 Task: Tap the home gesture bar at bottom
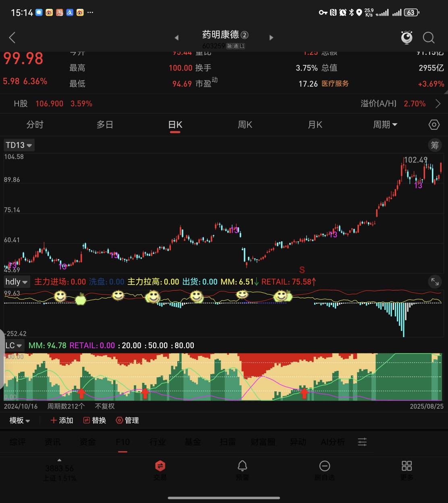(x=224, y=498)
